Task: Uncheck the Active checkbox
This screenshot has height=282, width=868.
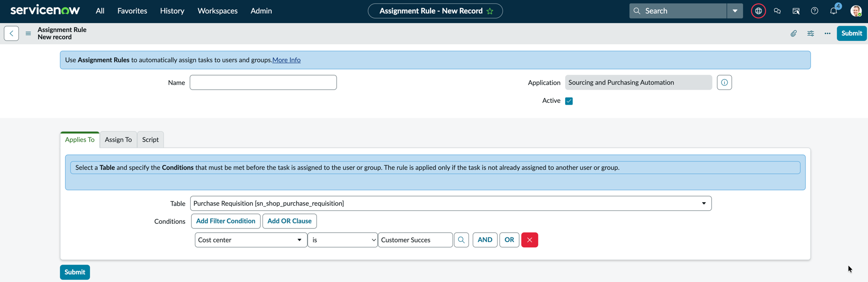Action: pyautogui.click(x=569, y=101)
